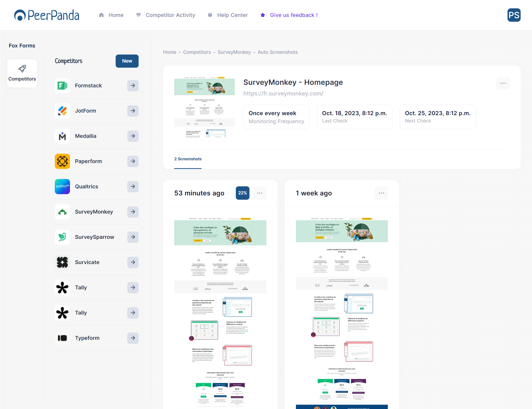The image size is (532, 409).
Task: Open the Formstack competitor arrow
Action: 133,86
